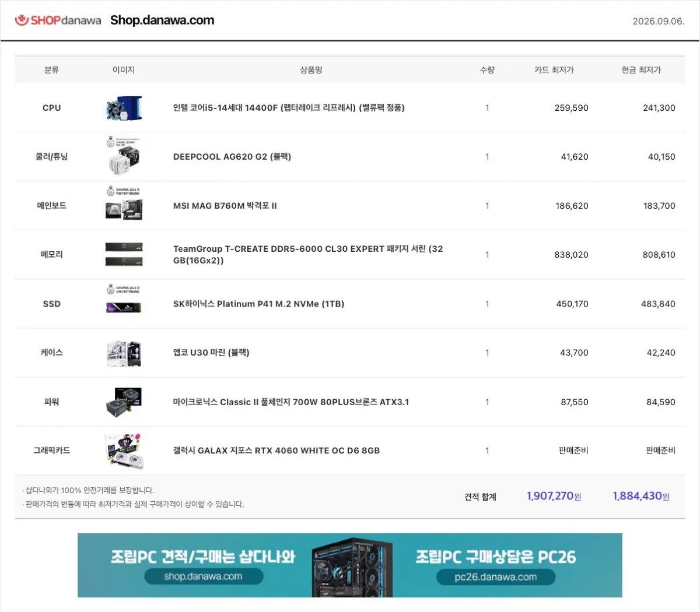Click SSD card price 450,170
Image resolution: width=700 pixels, height=612 pixels.
point(572,304)
